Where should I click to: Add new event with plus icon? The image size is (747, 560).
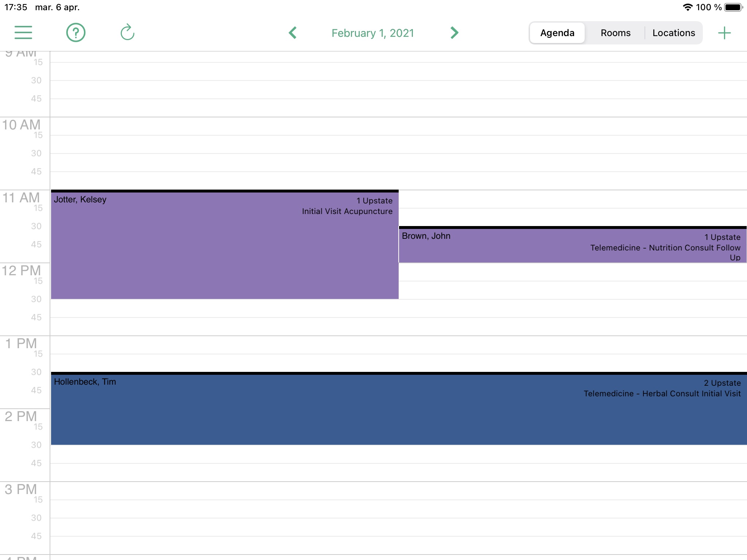point(725,32)
